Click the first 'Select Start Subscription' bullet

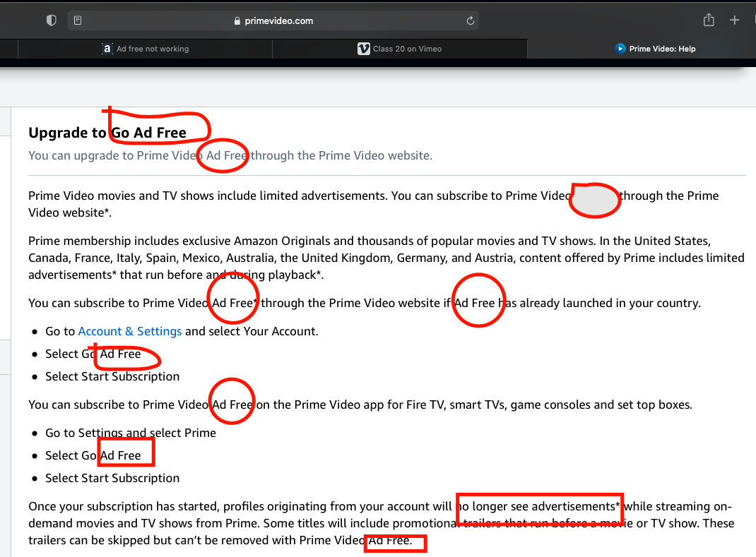click(112, 376)
